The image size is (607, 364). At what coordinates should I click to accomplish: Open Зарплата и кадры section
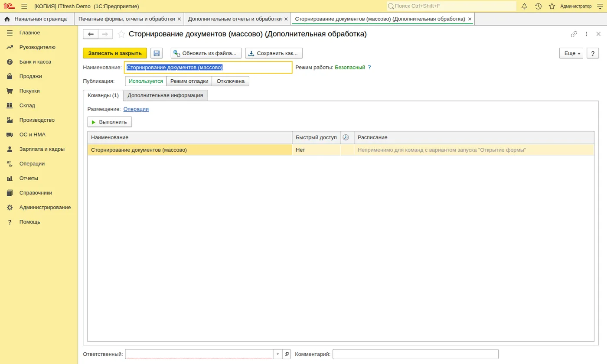pos(42,149)
